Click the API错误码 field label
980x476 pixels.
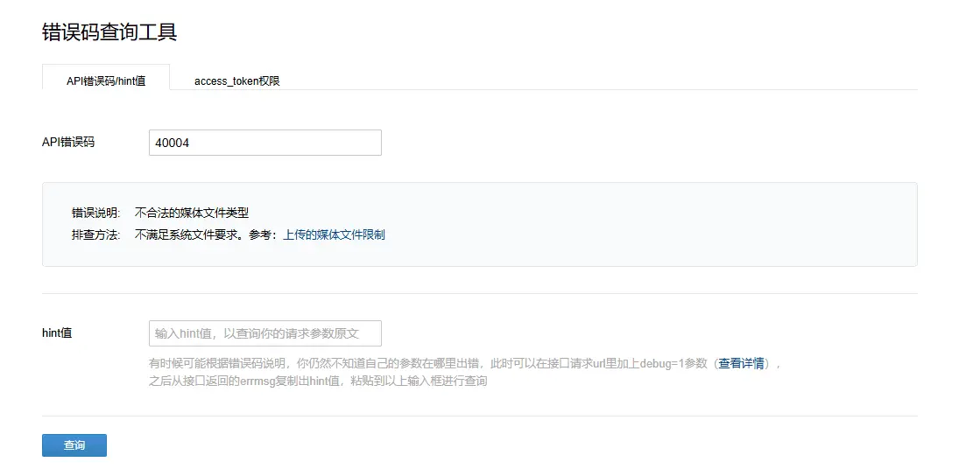pos(67,142)
